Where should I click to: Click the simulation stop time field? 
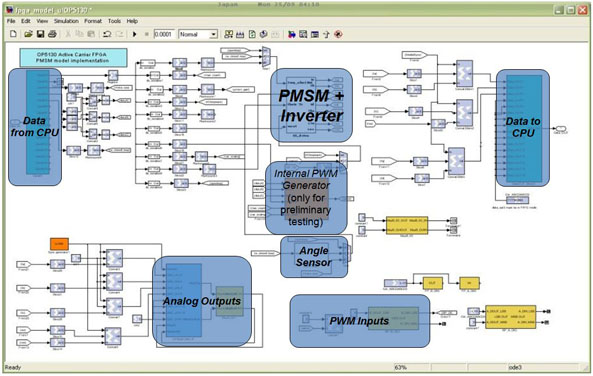click(164, 34)
